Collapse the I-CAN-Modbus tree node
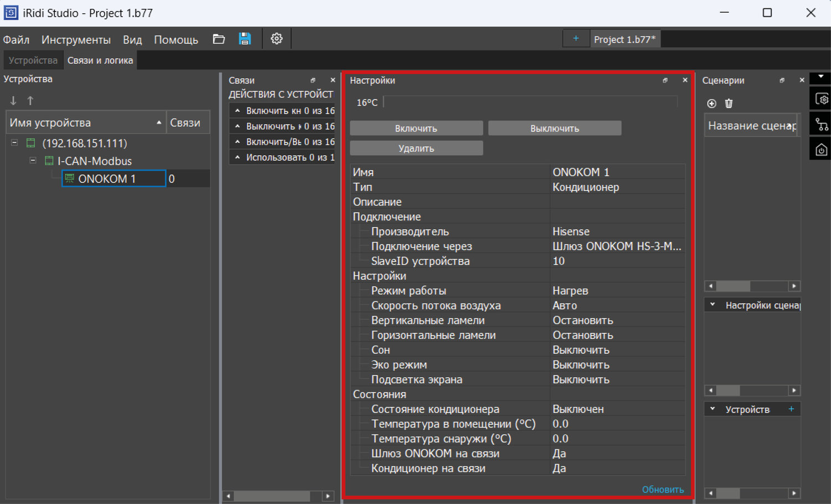The image size is (831, 504). coord(33,161)
